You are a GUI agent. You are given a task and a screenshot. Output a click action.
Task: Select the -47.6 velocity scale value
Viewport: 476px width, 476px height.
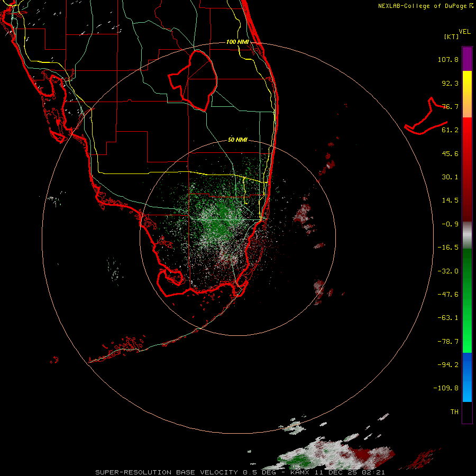(448, 295)
